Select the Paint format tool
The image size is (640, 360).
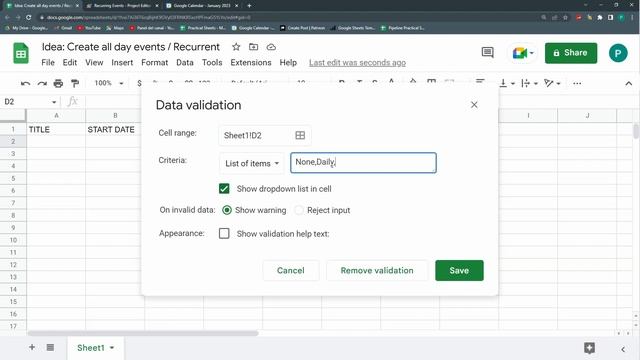75,83
